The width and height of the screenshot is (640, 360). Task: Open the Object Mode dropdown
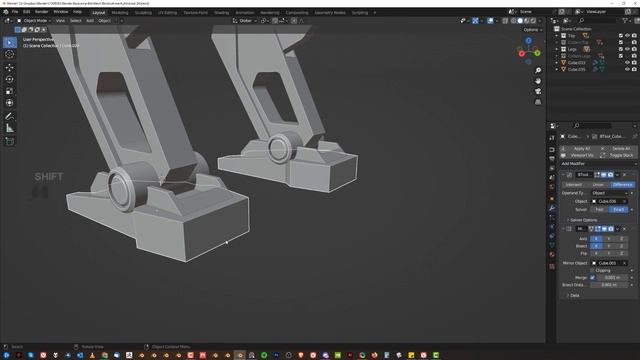(34, 20)
